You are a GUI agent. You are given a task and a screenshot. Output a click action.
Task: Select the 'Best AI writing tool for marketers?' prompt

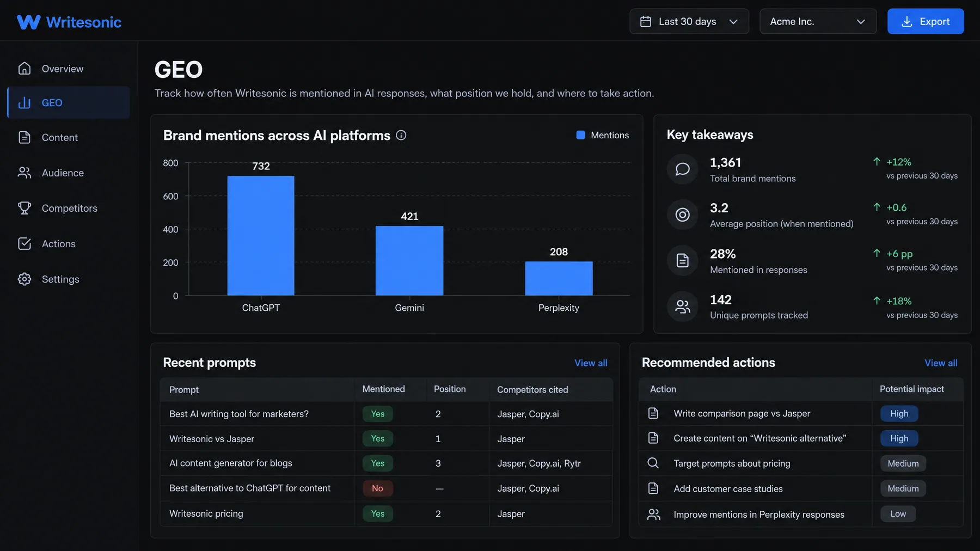click(x=386, y=414)
